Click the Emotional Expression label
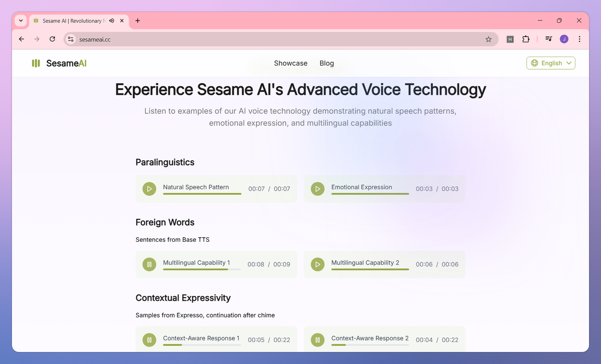This screenshot has width=601, height=364. coord(362,187)
